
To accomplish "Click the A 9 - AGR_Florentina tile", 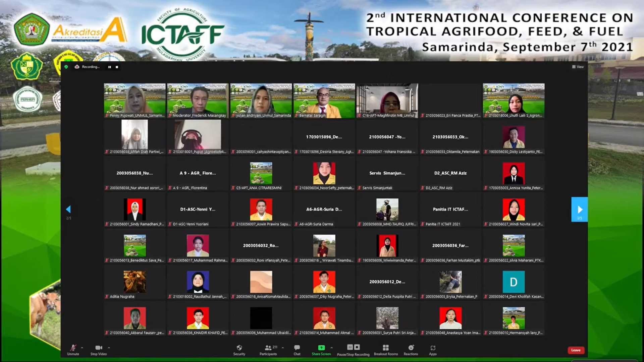I will coord(198,173).
